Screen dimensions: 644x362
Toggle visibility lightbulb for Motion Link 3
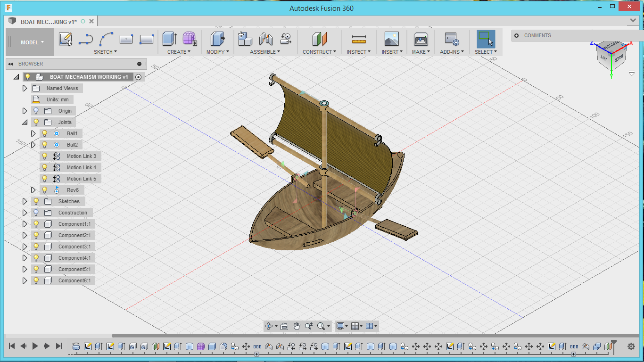tap(45, 156)
